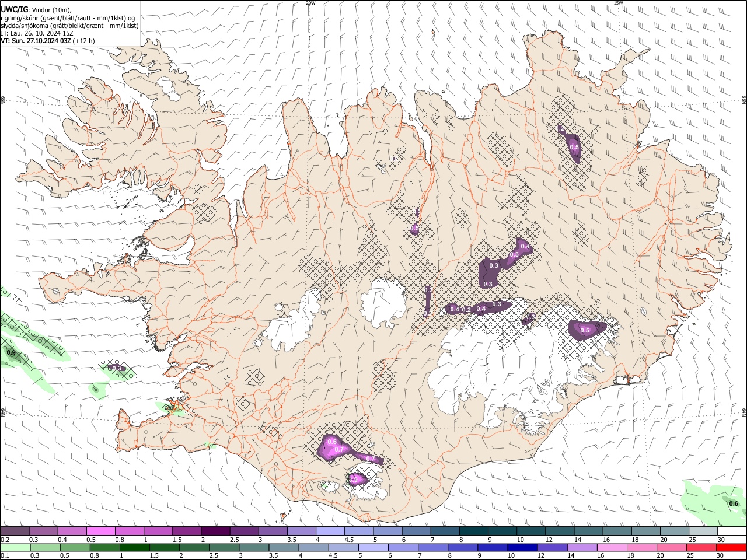Select the dark plum 0.2 swatch in top legend row

tap(15, 531)
